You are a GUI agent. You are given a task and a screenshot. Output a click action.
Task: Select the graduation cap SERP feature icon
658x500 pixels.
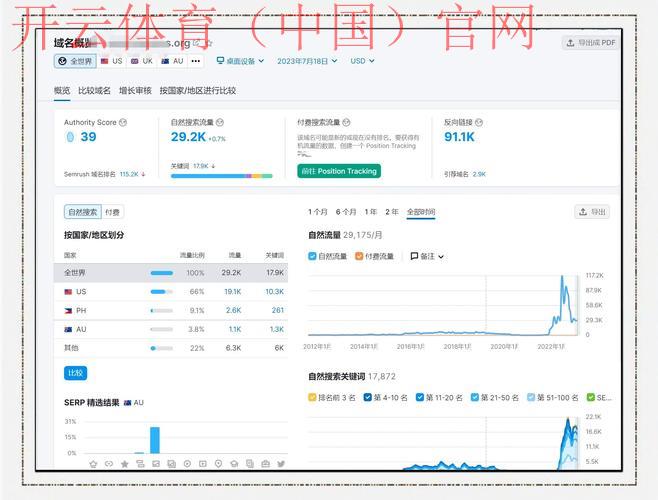(234, 464)
